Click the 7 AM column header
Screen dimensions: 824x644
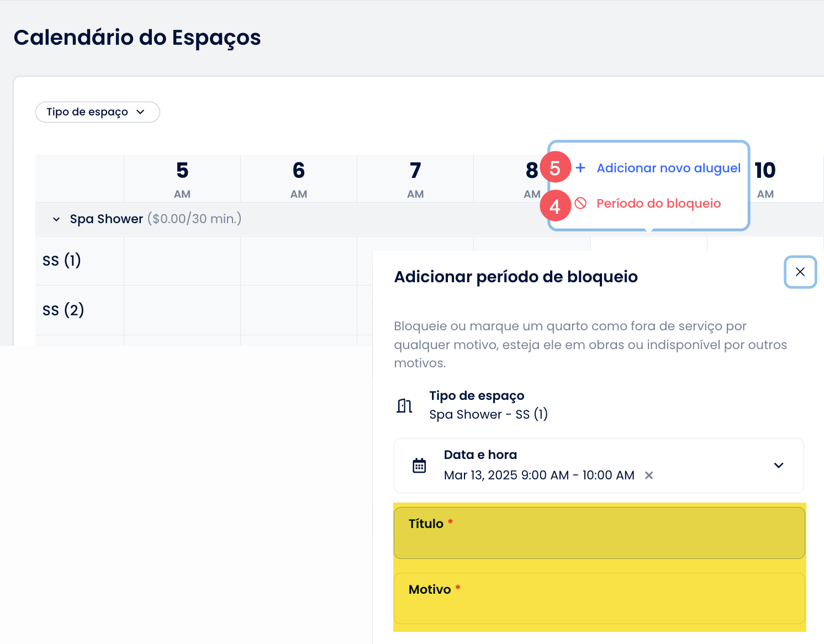415,178
